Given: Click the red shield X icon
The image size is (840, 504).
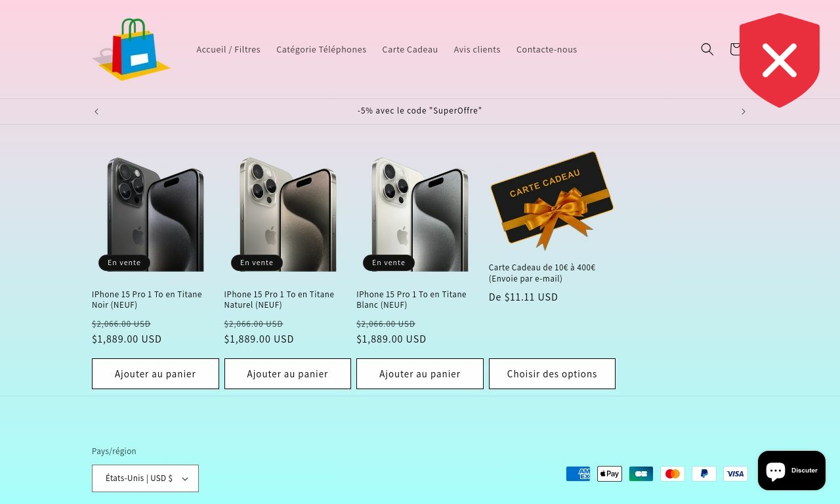Looking at the screenshot, I should tap(780, 60).
